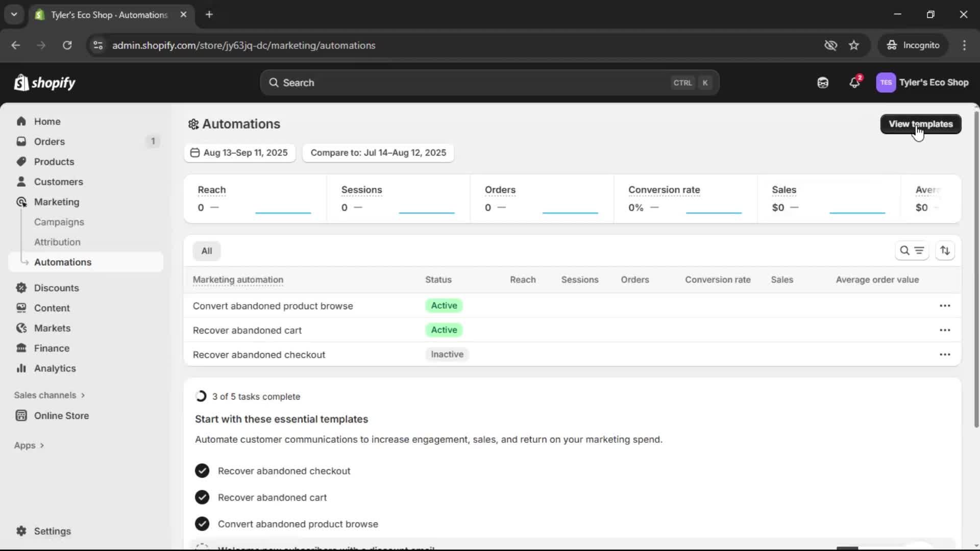Click the 3 of 5 tasks complete progress indicator

(x=201, y=396)
